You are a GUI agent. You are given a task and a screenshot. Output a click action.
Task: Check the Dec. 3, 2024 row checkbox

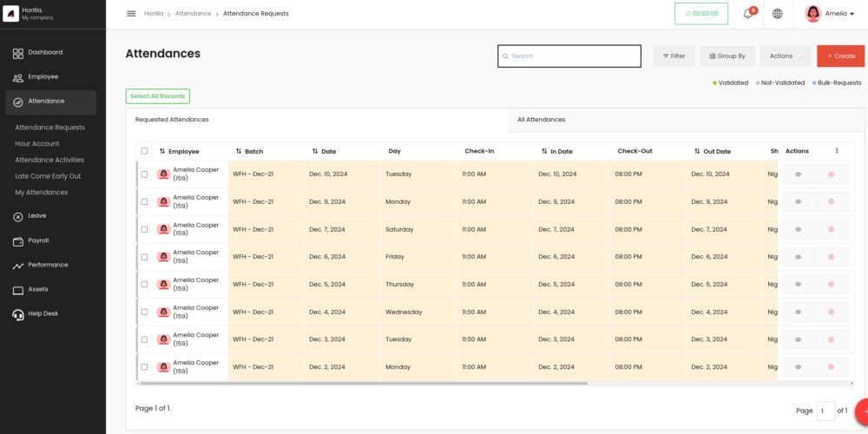144,339
